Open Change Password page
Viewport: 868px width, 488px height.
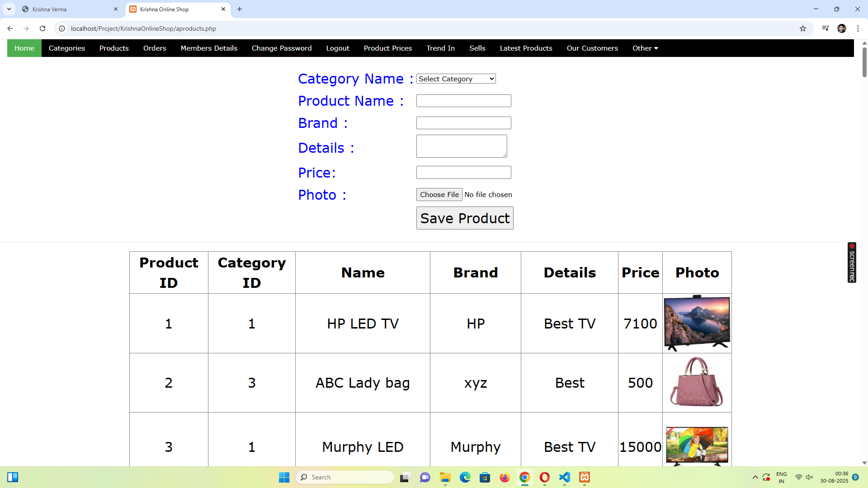coord(282,48)
